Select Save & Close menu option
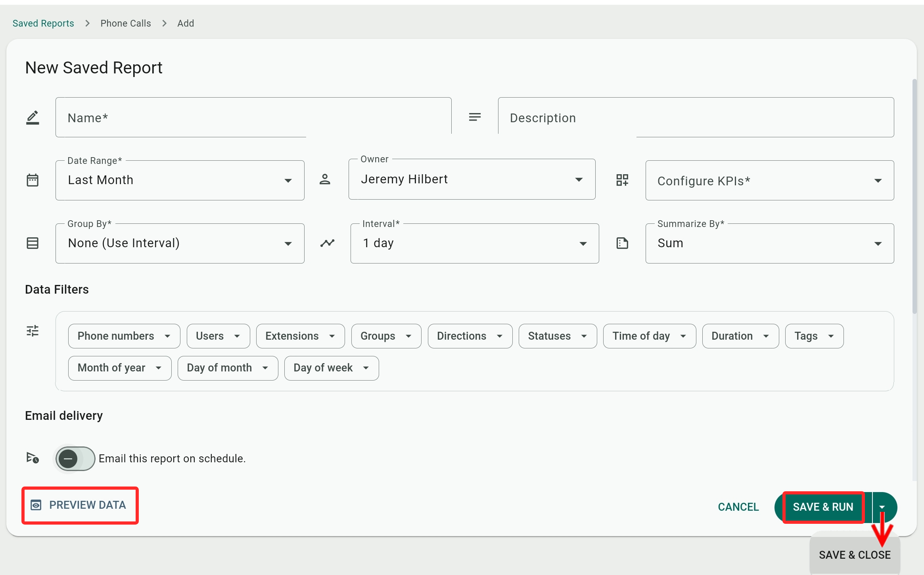This screenshot has height=575, width=924. (855, 555)
